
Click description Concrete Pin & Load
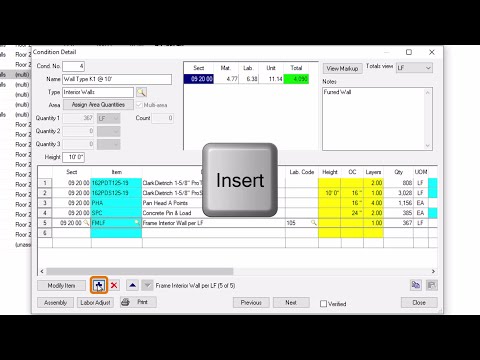click(x=167, y=213)
